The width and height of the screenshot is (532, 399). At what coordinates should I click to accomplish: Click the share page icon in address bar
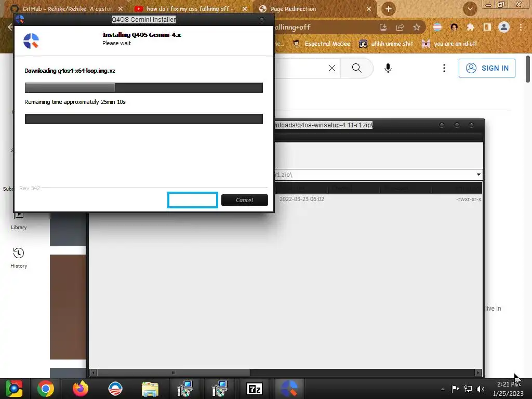pos(400,27)
